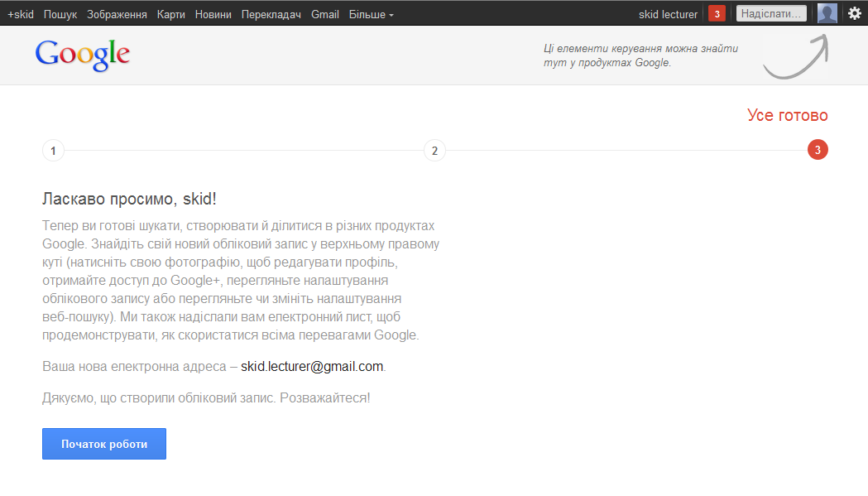Click the heading Ласкаво просимо, skid!
The height and width of the screenshot is (496, 868).
pyautogui.click(x=129, y=199)
